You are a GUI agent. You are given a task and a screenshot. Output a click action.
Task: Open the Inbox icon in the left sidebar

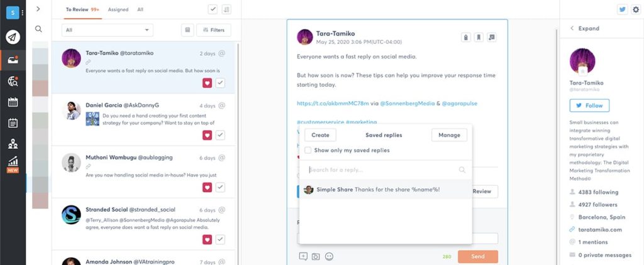click(x=13, y=60)
